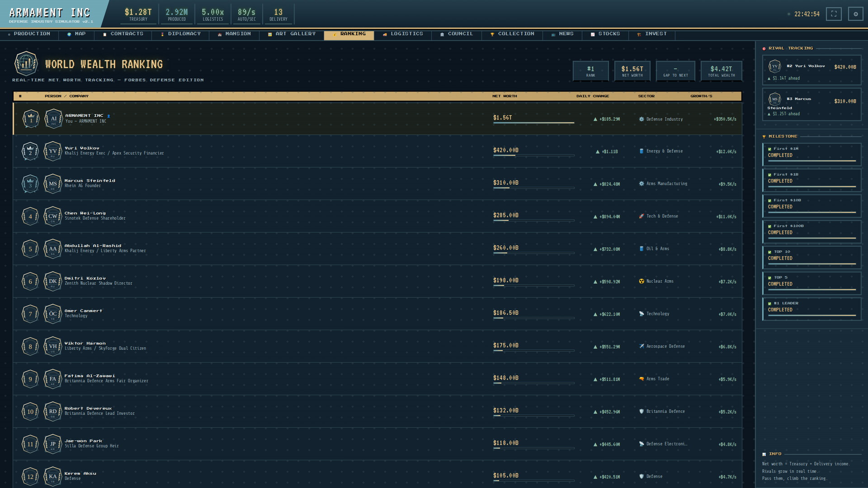Image resolution: width=868 pixels, height=488 pixels.
Task: Select Ömer Canmert Technology row name
Action: click(x=83, y=311)
